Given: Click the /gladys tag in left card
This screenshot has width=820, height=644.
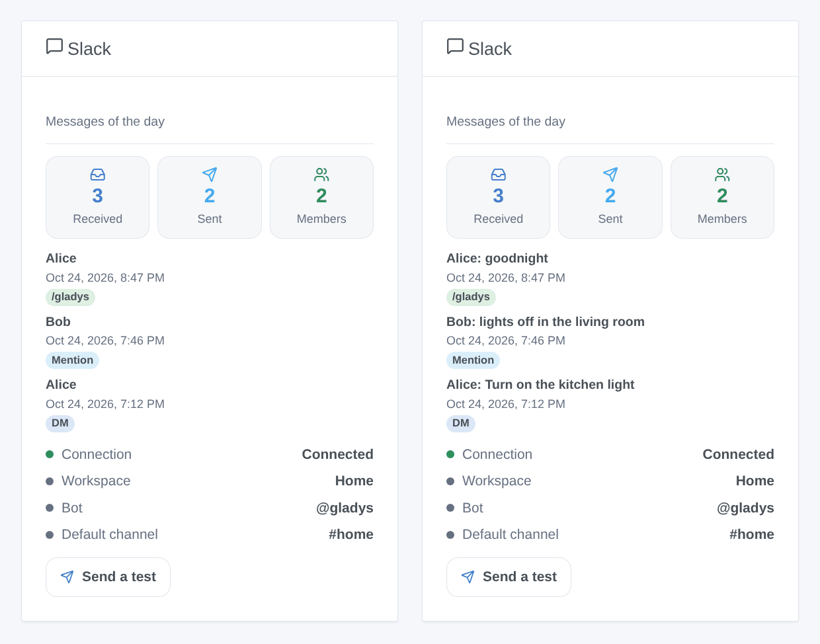Looking at the screenshot, I should [x=70, y=297].
